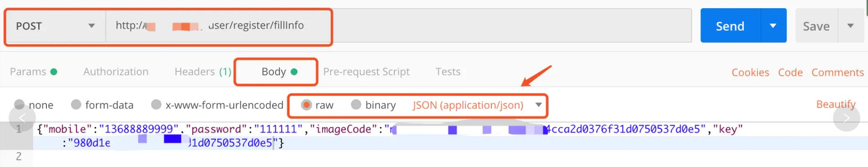This screenshot has width=868, height=167.
Task: Click the Send button
Action: click(730, 26)
